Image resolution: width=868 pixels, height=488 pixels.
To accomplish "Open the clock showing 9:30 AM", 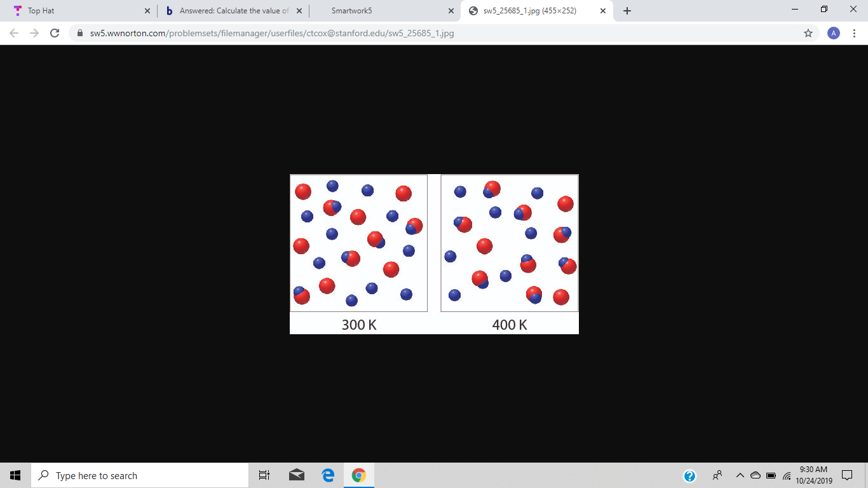I will point(814,475).
